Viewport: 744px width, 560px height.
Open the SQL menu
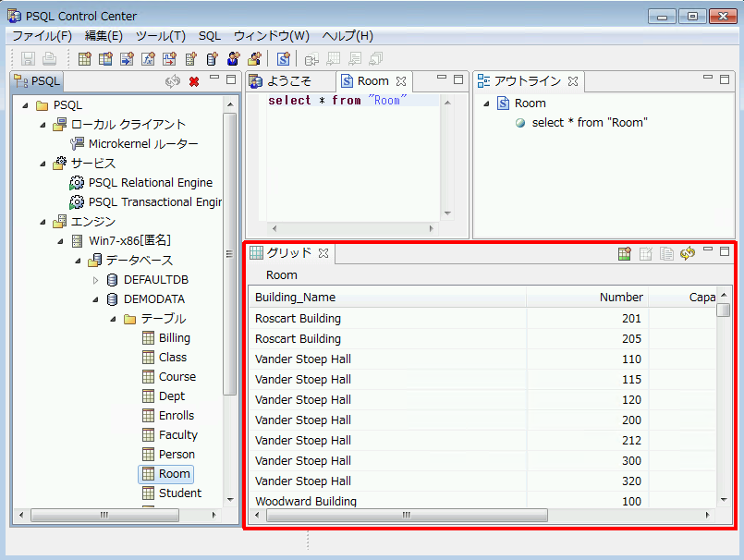point(210,36)
